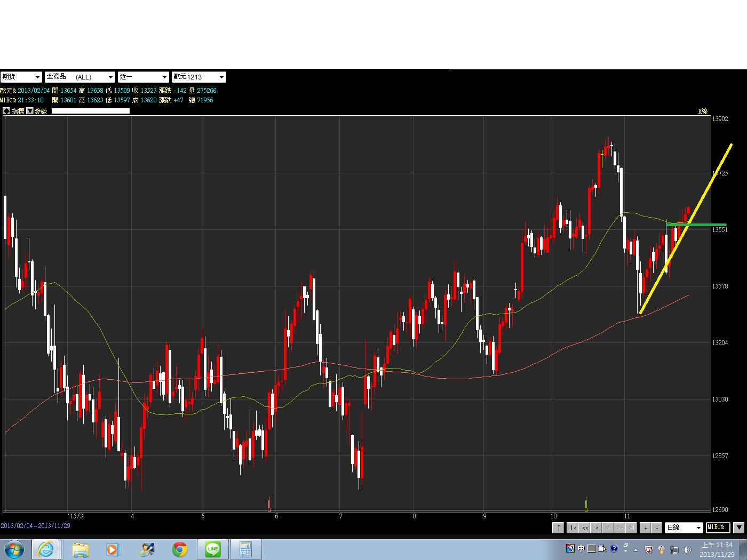The height and width of the screenshot is (560, 747).
Task: Click the M1EC& symbol code field
Action: pos(718,527)
